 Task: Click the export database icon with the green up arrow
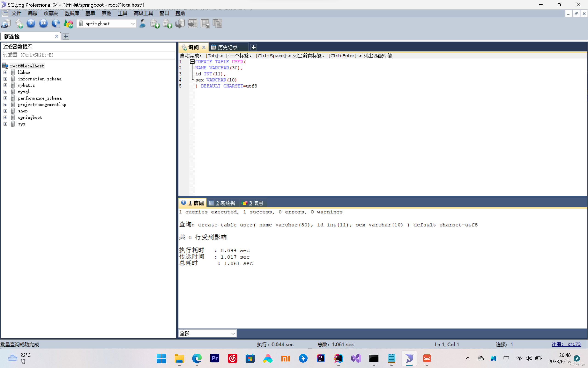167,24
